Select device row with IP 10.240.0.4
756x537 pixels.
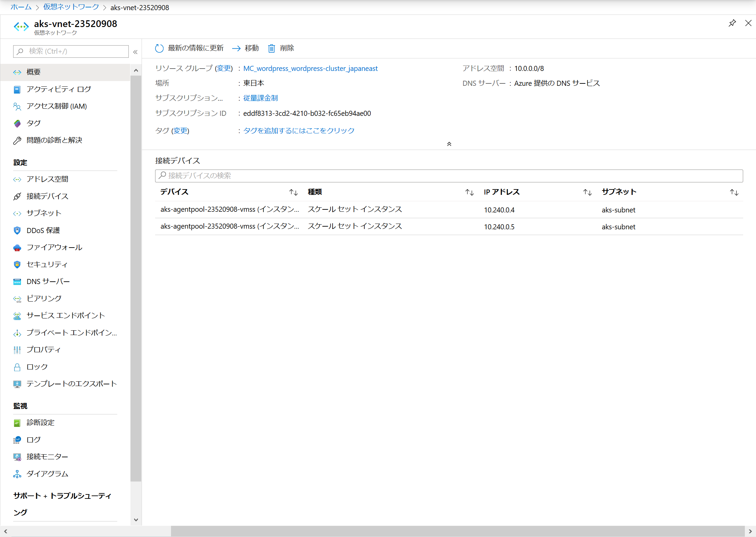(x=449, y=210)
